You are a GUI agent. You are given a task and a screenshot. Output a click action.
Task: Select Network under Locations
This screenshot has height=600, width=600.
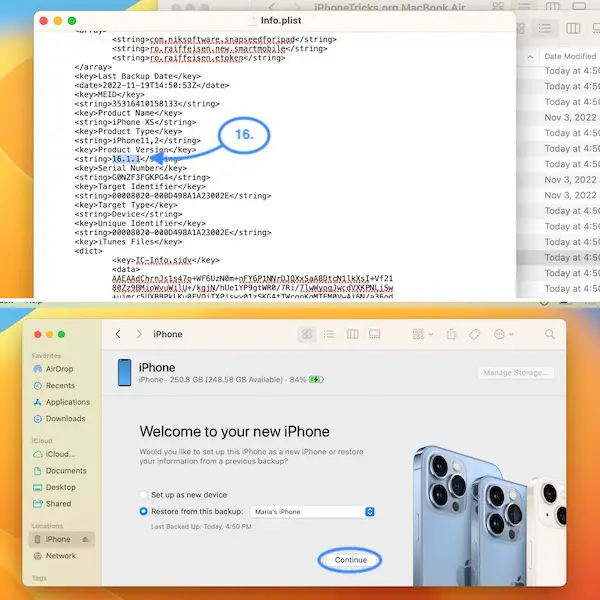point(60,556)
